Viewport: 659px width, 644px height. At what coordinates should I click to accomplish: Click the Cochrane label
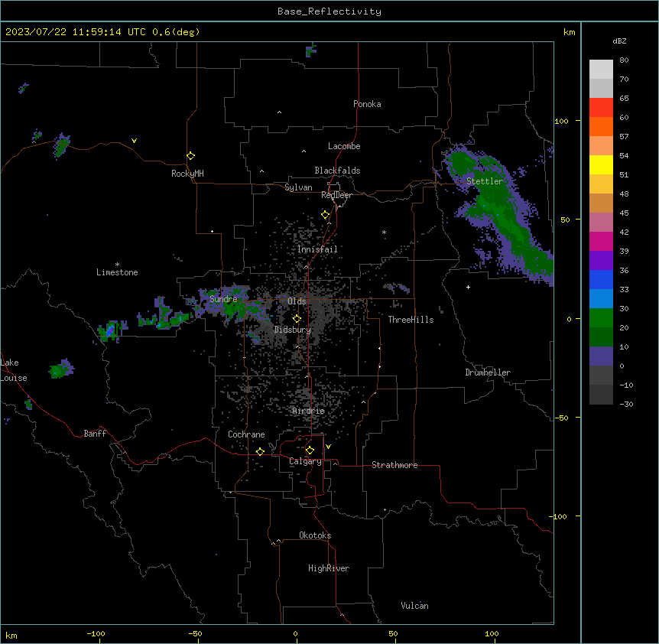coord(246,434)
